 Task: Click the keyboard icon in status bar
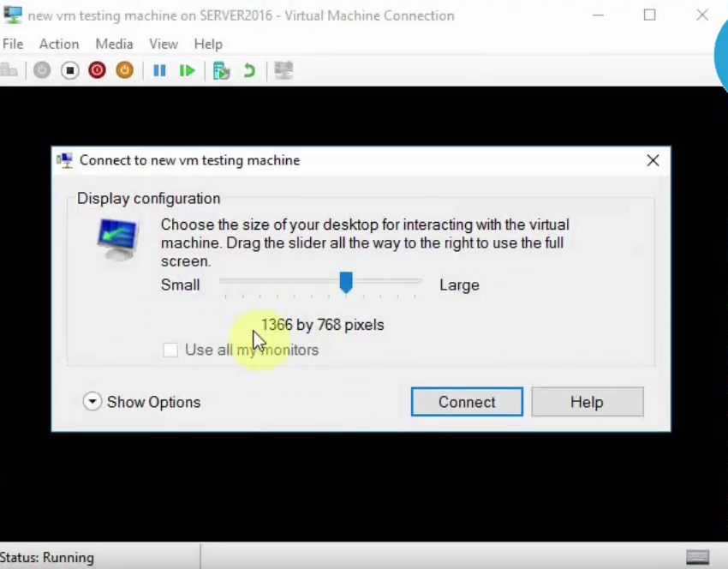click(x=697, y=556)
